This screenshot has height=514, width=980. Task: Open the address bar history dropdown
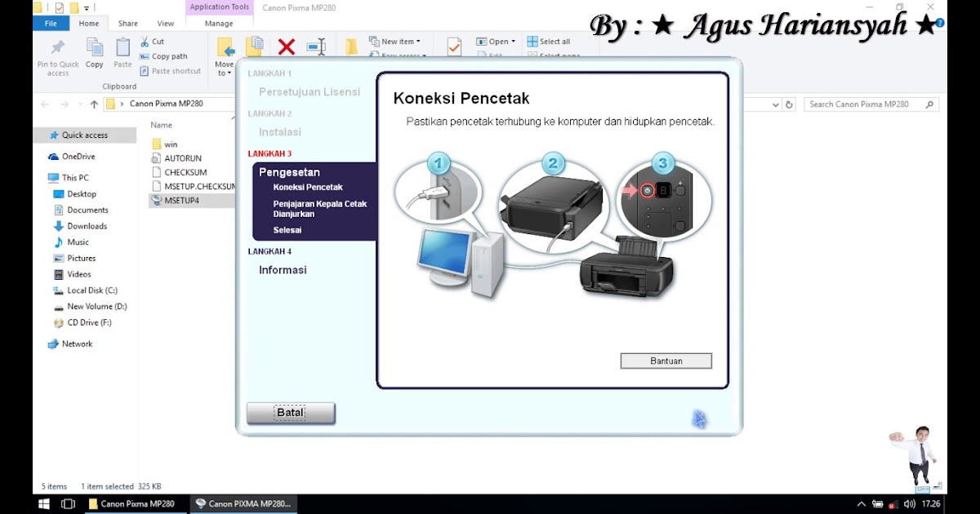[775, 104]
